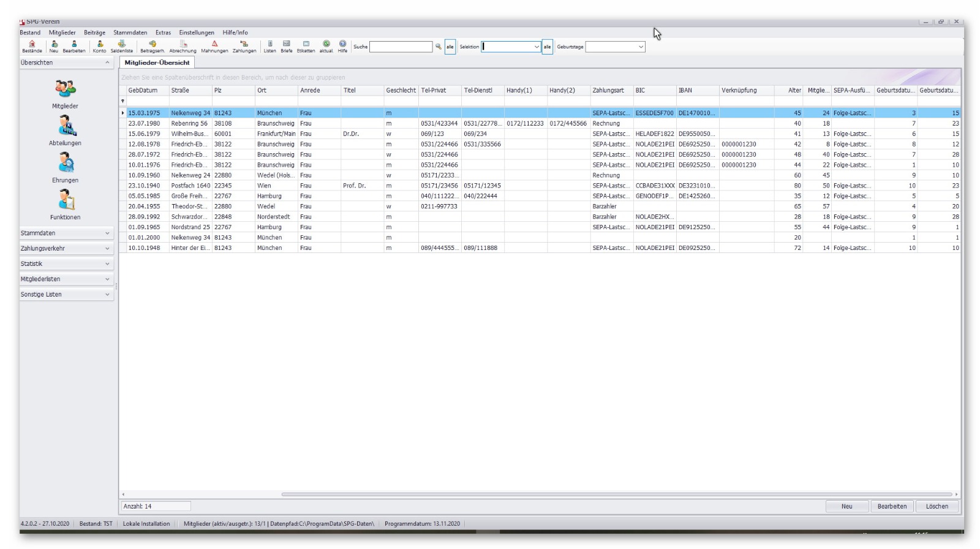Click the search magnifier icon

coord(439,47)
